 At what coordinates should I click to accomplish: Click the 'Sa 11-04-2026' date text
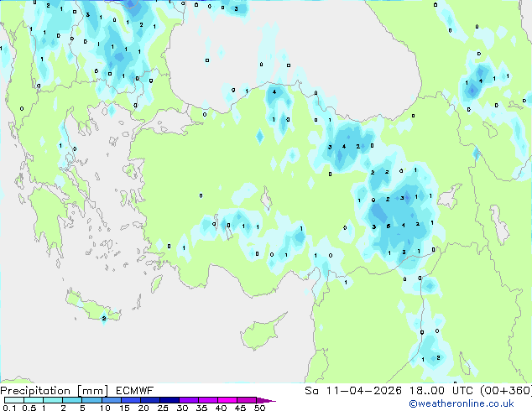coord(353,391)
